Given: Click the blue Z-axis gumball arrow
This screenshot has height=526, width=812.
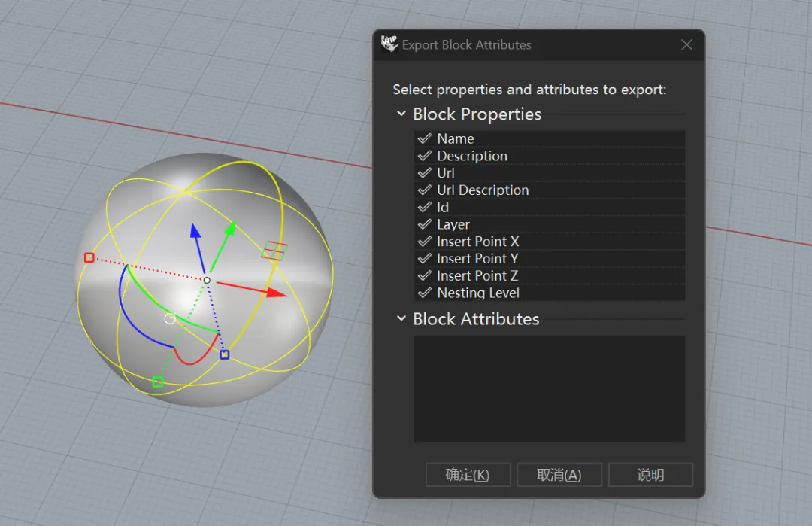Looking at the screenshot, I should point(195,230).
